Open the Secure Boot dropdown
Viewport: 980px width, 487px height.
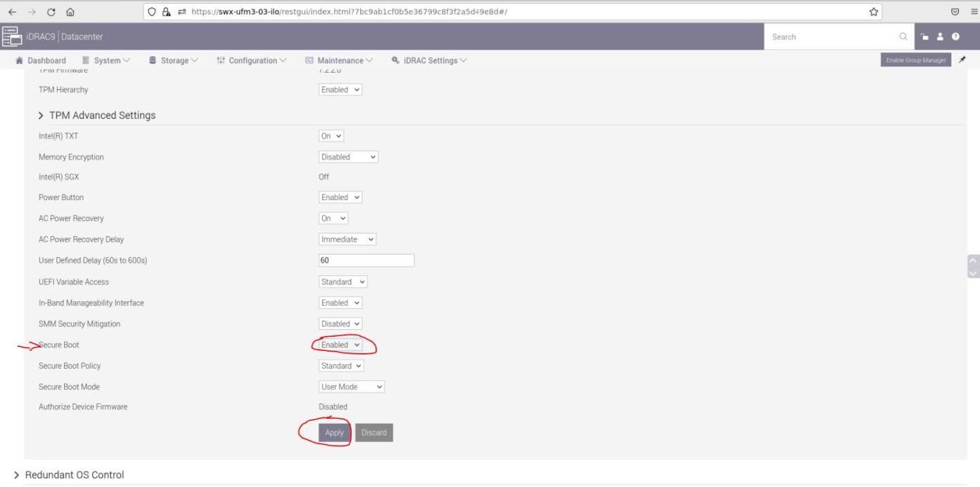[340, 345]
